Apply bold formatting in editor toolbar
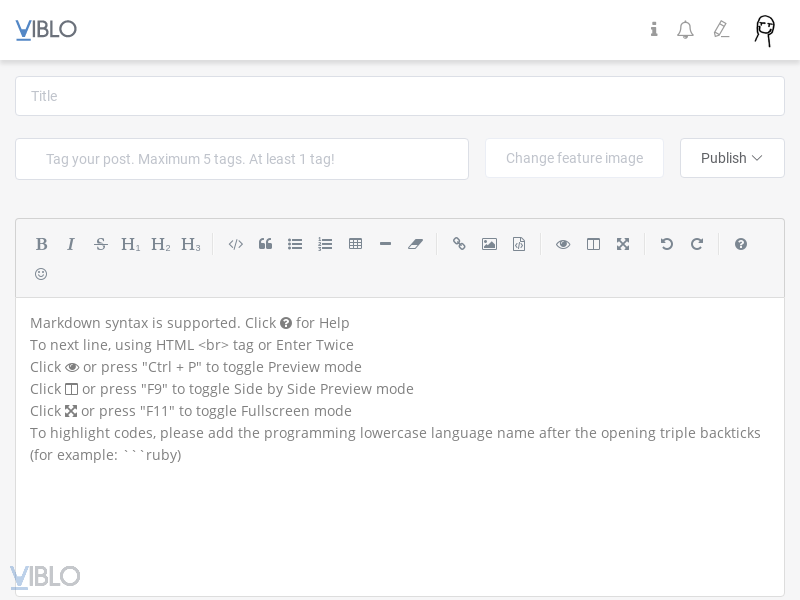 click(41, 244)
